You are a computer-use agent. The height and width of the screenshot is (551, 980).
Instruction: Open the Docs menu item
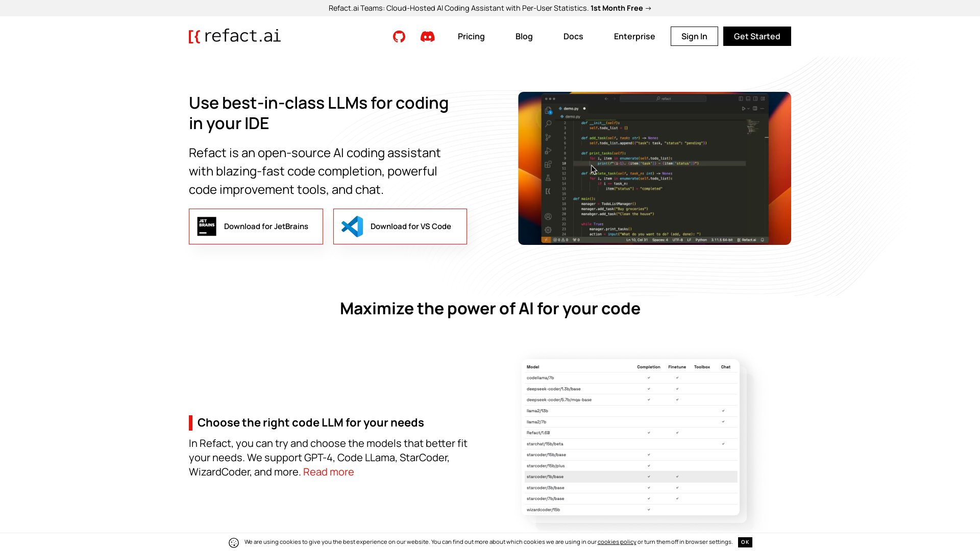[x=573, y=36]
